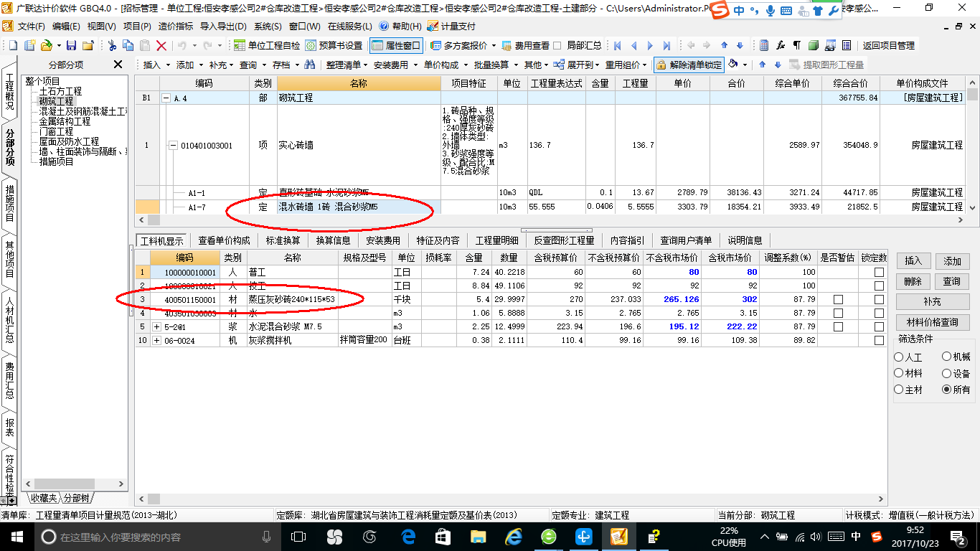This screenshot has width=980, height=551.
Task: Go to next record arrow
Action: tap(651, 45)
